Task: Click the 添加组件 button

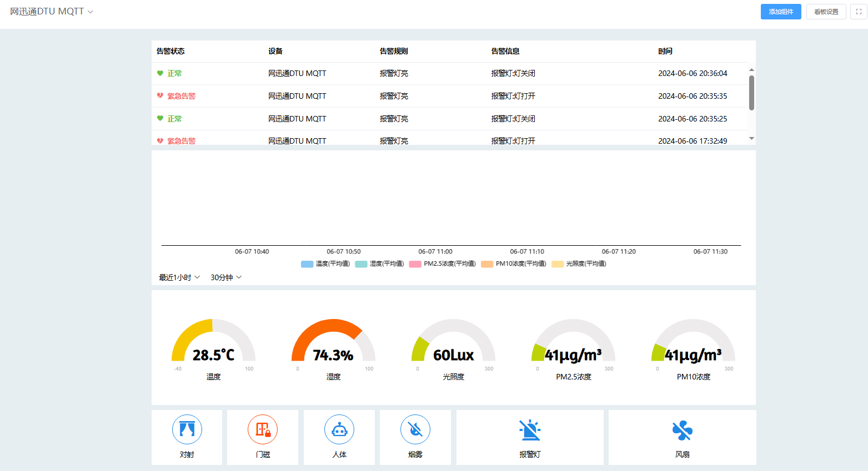Action: (781, 12)
